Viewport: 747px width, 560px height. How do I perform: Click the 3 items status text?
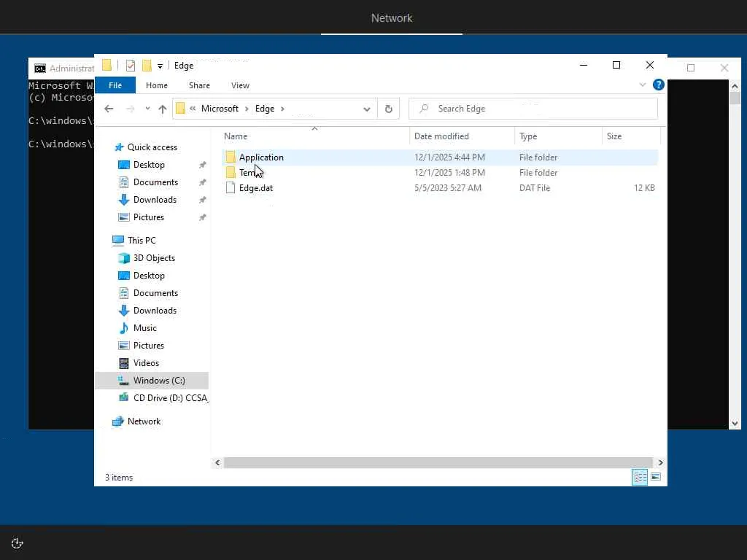point(119,478)
